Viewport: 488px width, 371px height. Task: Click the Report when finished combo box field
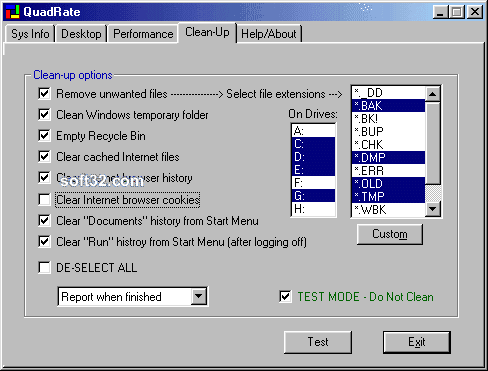133,296
